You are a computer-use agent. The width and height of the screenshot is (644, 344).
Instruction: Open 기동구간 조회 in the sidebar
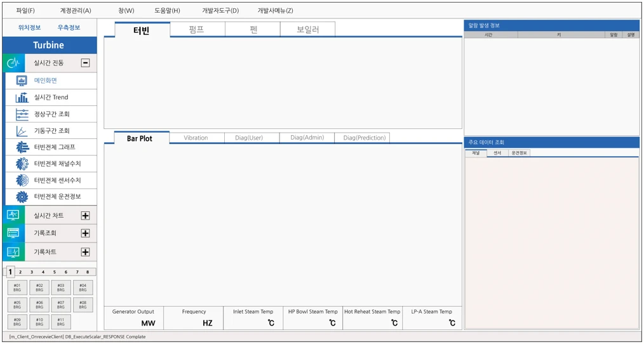[x=51, y=131]
